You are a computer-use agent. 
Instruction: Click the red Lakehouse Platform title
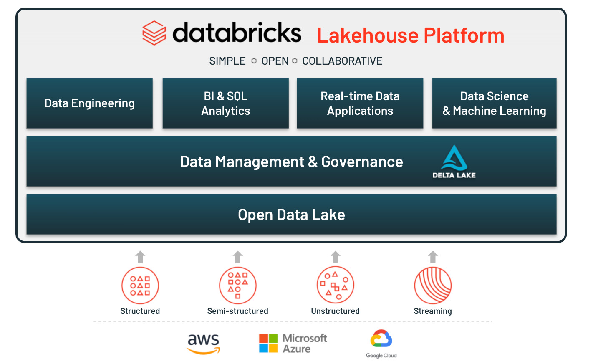click(x=411, y=35)
